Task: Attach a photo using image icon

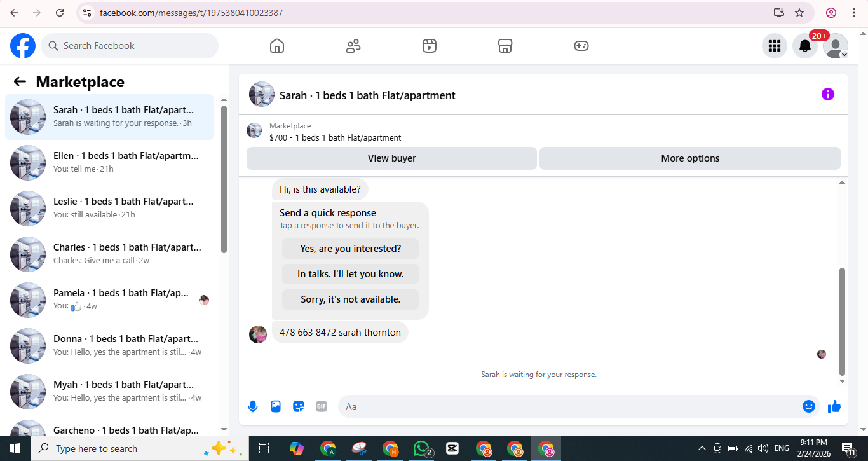Action: (x=276, y=406)
